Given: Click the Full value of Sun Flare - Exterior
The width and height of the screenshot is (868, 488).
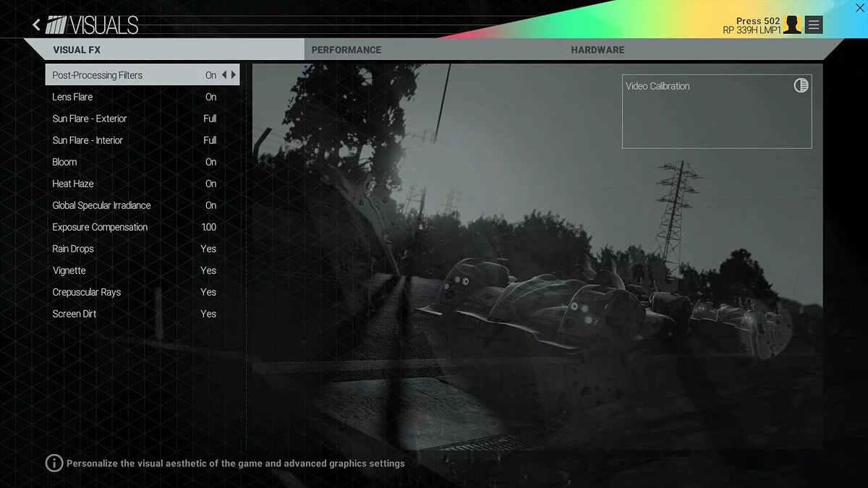Looking at the screenshot, I should coord(210,119).
